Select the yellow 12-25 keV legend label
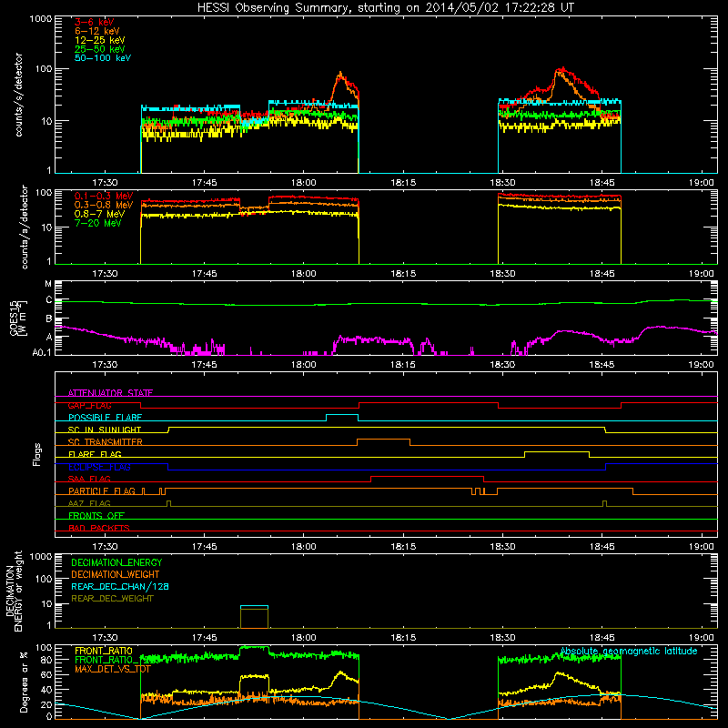The width and height of the screenshot is (728, 728). (100, 40)
